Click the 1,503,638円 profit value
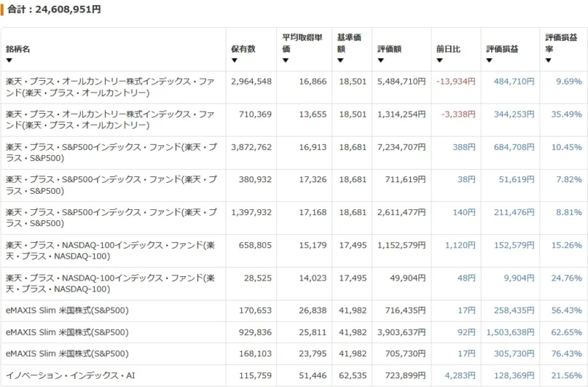This screenshot has width=588, height=387. 510,333
